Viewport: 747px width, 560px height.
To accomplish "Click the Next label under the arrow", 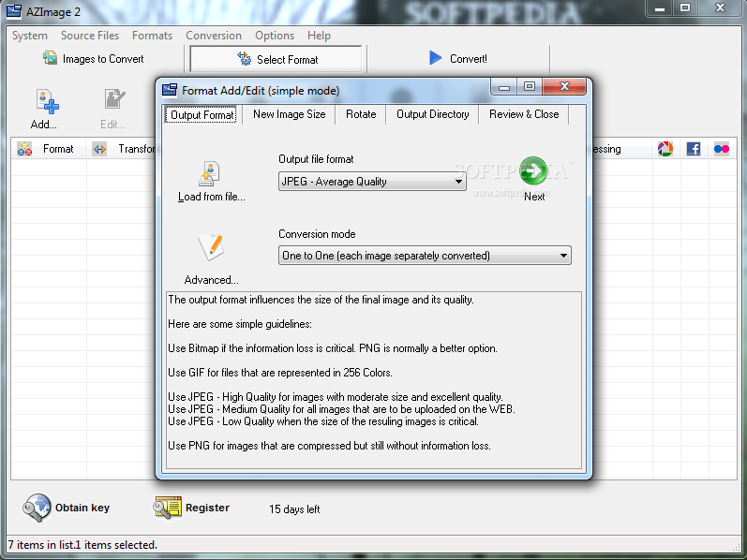I will tap(534, 197).
